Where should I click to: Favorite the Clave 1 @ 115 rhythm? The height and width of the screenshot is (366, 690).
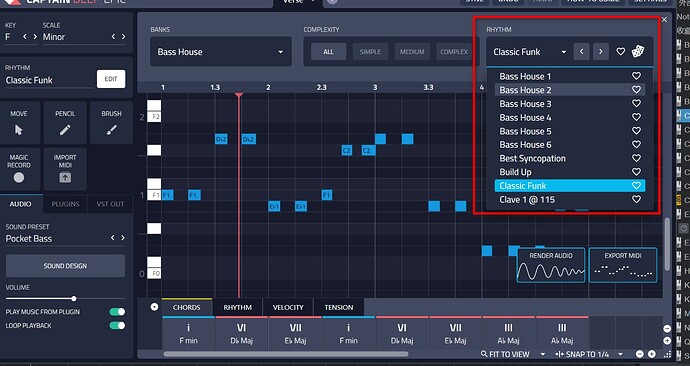(x=636, y=199)
